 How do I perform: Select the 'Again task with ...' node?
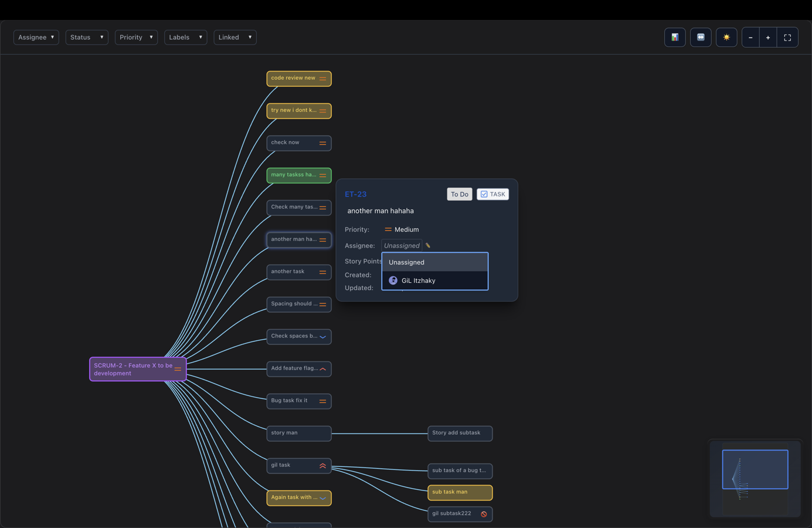coord(299,498)
